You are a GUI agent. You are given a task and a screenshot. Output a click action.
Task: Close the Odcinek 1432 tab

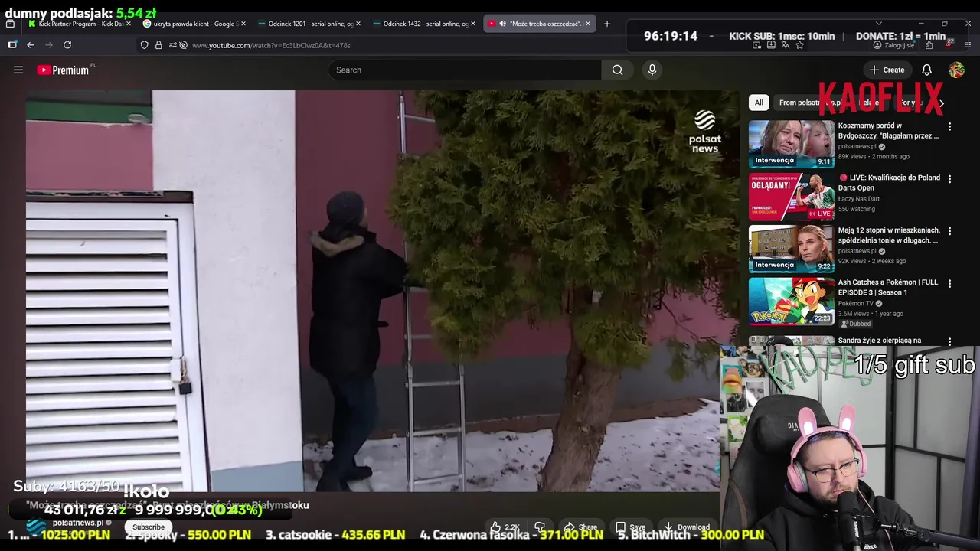(x=473, y=24)
